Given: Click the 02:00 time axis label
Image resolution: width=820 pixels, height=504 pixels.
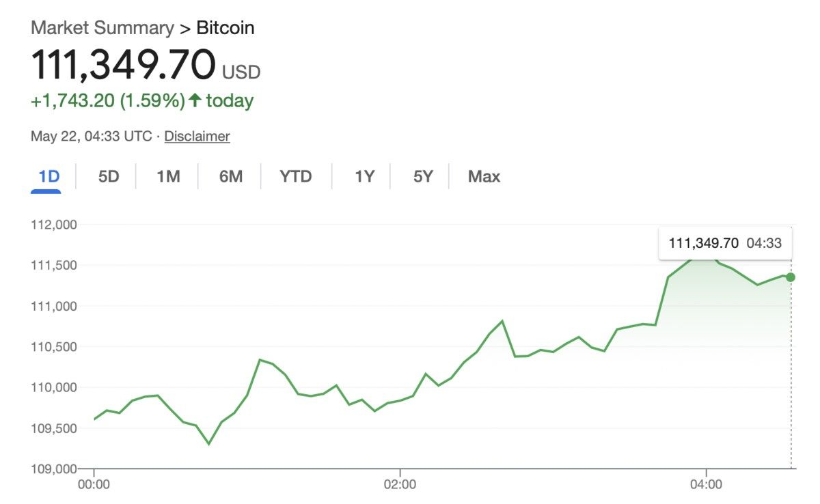Looking at the screenshot, I should [x=400, y=486].
